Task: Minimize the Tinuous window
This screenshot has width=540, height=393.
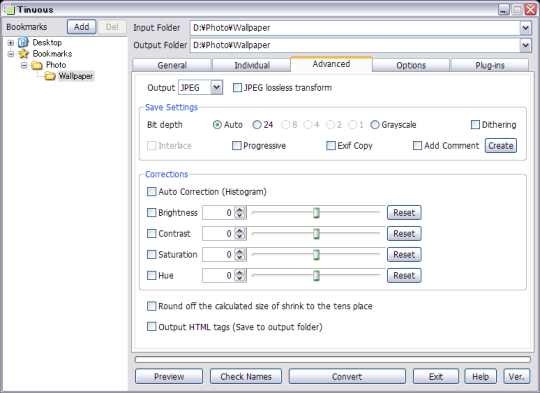Action: pyautogui.click(x=503, y=9)
